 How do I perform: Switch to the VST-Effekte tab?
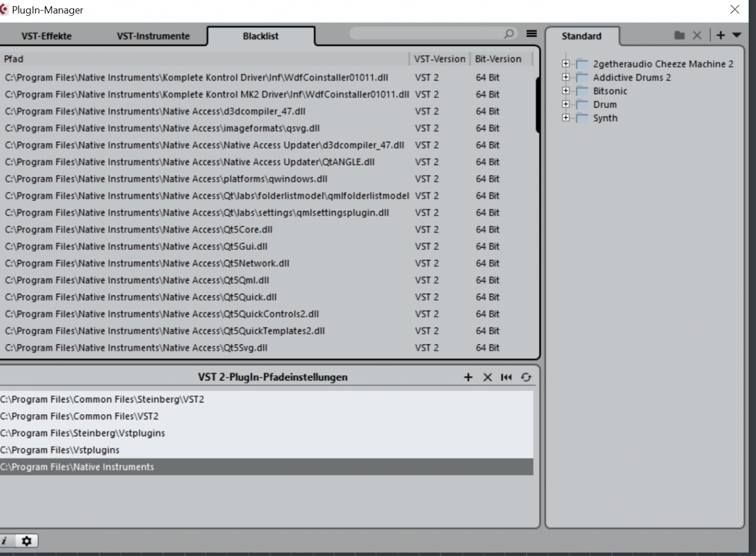47,36
